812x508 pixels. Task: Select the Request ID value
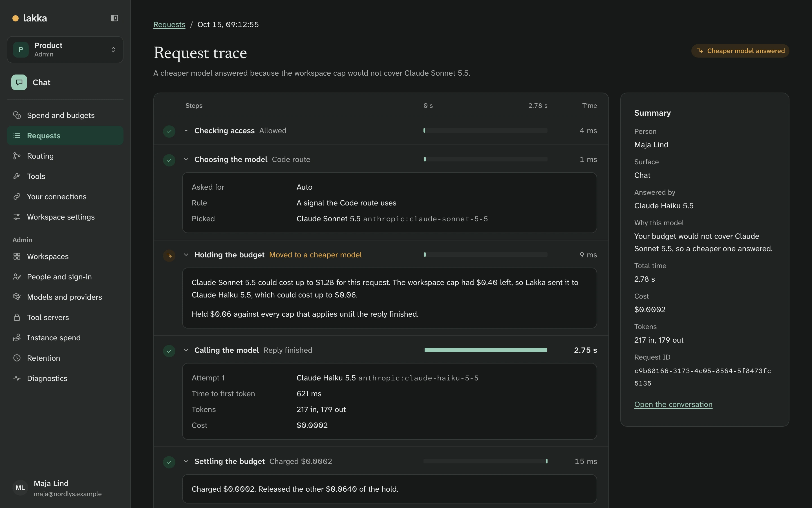[703, 377]
